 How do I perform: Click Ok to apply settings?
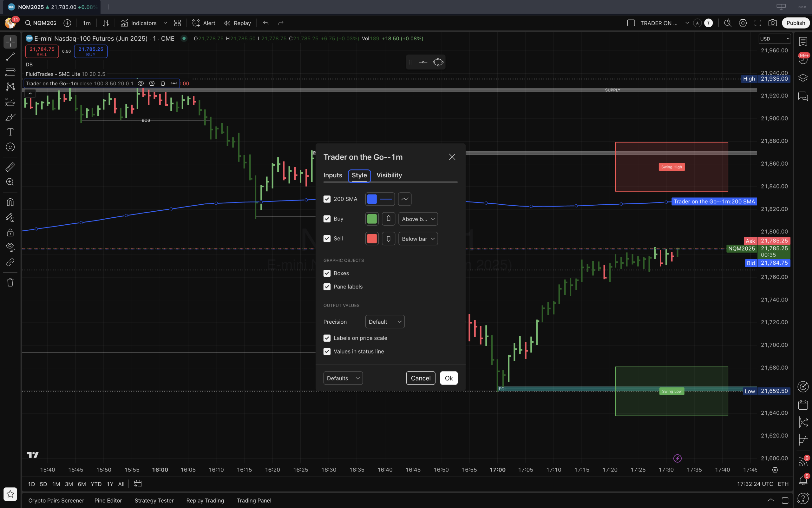[449, 378]
